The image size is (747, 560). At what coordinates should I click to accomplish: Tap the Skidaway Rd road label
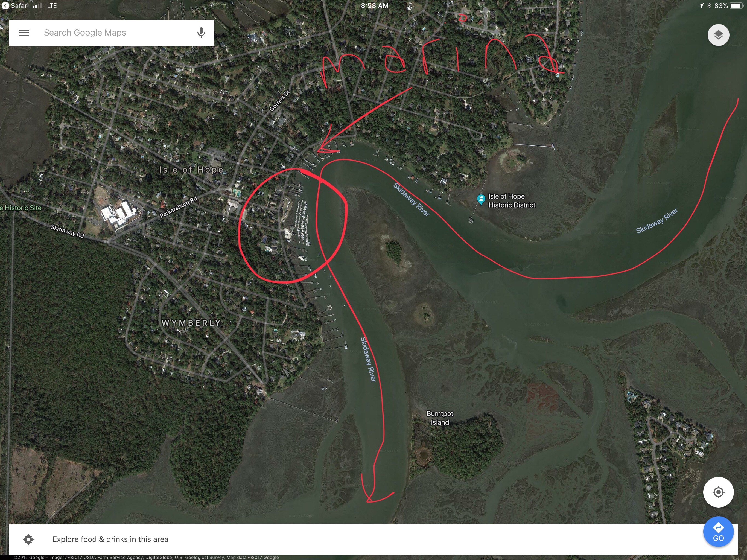[67, 231]
